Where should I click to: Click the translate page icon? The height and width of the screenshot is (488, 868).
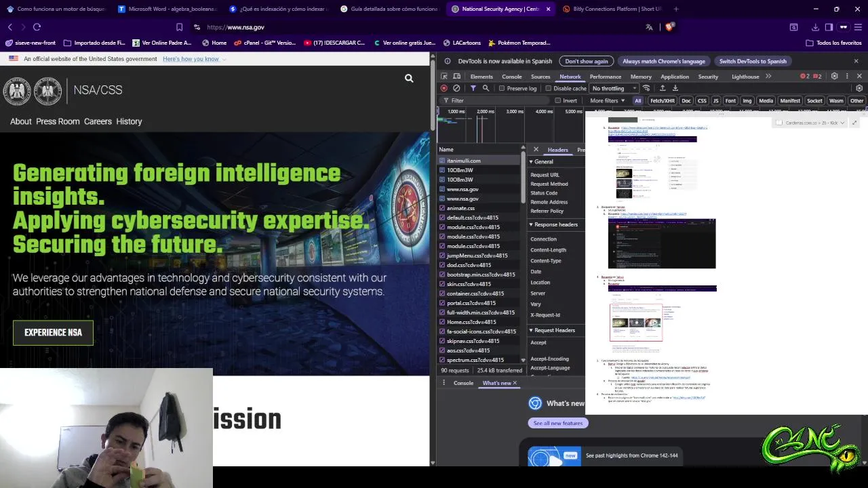pos(649,27)
